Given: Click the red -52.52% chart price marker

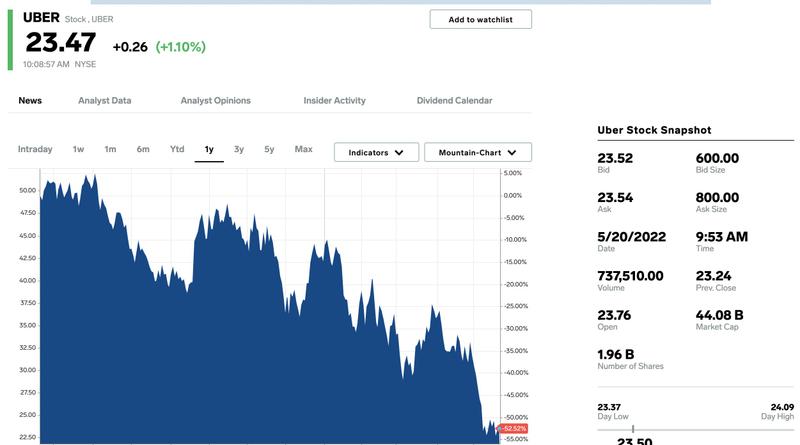Looking at the screenshot, I should point(513,429).
